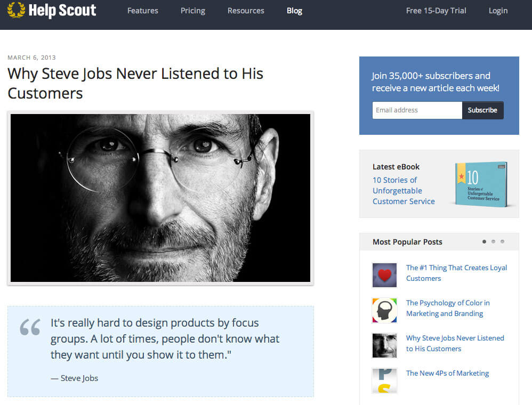532x405 pixels.
Task: Go to the Pricing page
Action: tap(193, 11)
